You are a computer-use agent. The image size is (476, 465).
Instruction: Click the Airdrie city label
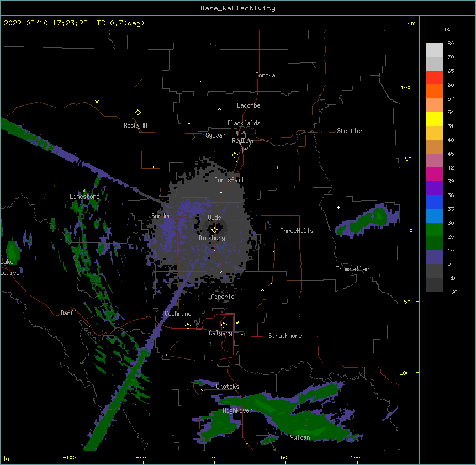coord(223,297)
